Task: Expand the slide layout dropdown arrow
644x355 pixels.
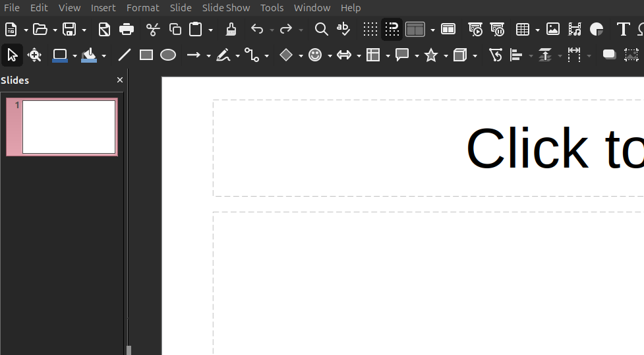Action: point(432,30)
